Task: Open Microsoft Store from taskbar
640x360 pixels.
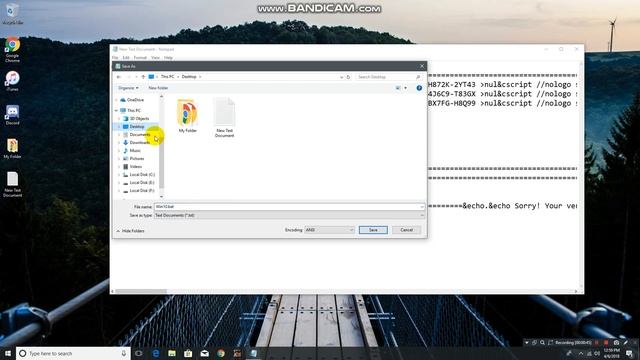Action: (188, 353)
